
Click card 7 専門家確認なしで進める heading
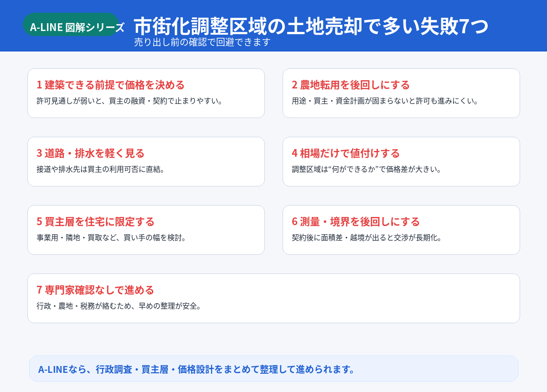[95, 290]
